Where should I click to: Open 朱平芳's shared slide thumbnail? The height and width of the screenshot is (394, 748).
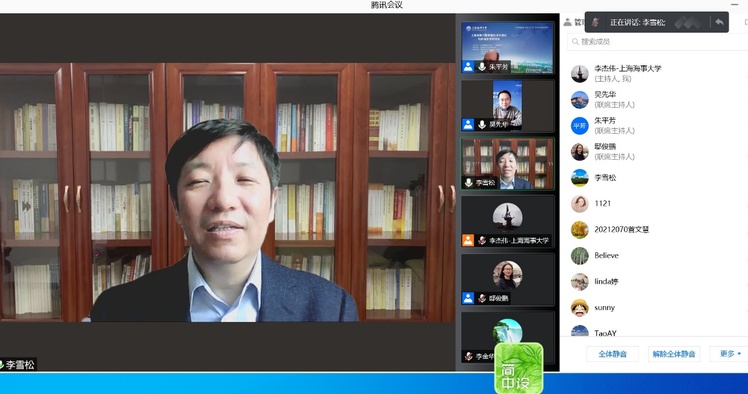pos(508,47)
